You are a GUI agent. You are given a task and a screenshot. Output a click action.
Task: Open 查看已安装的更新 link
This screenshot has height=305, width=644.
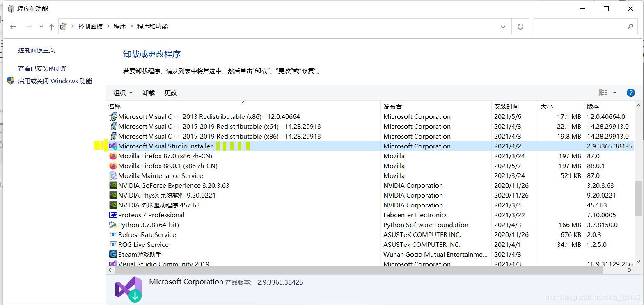coord(43,69)
